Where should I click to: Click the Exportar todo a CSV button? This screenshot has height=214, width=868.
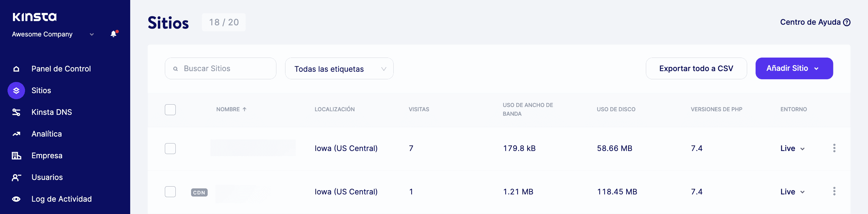click(x=696, y=68)
